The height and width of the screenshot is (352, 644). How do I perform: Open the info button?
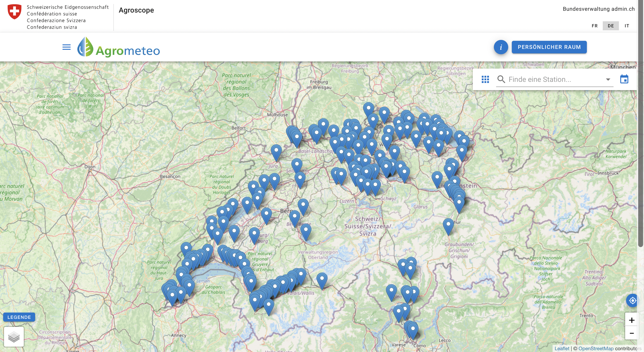(501, 47)
